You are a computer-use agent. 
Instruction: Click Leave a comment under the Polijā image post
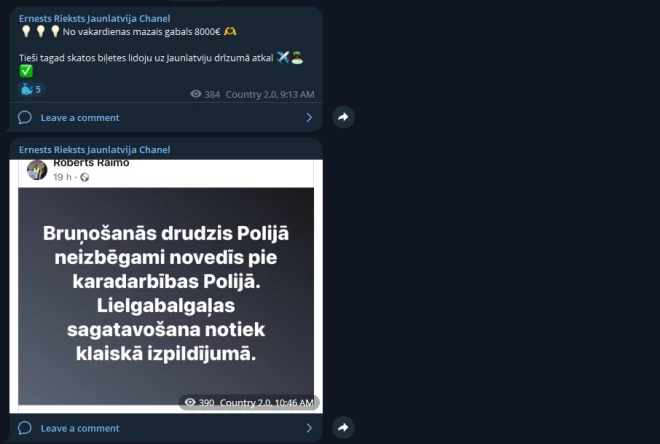(x=80, y=428)
